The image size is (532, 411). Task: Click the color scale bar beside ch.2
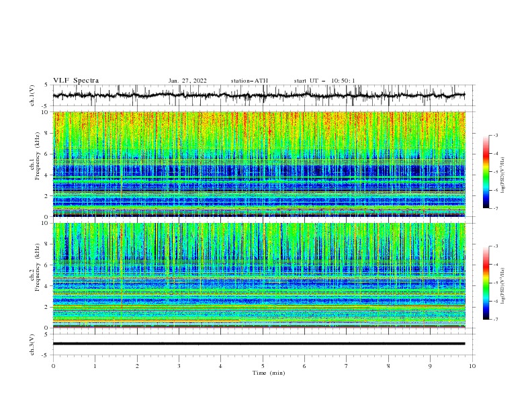[x=486, y=283]
